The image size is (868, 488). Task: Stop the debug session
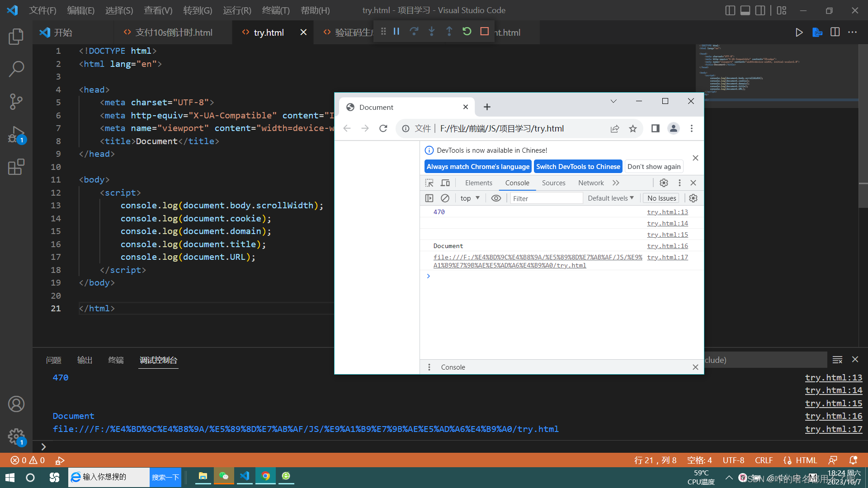tap(485, 31)
